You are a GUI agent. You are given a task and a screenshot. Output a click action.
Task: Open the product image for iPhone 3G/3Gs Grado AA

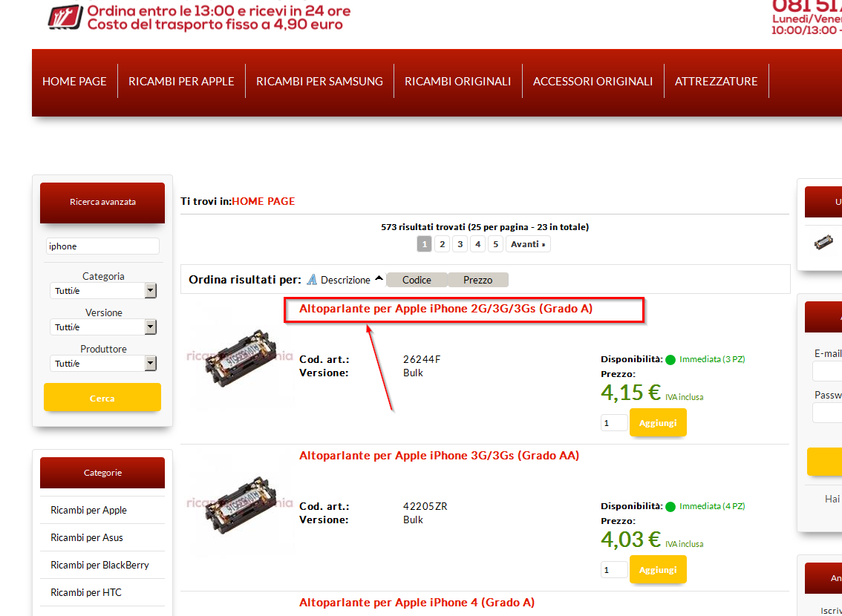[x=240, y=503]
